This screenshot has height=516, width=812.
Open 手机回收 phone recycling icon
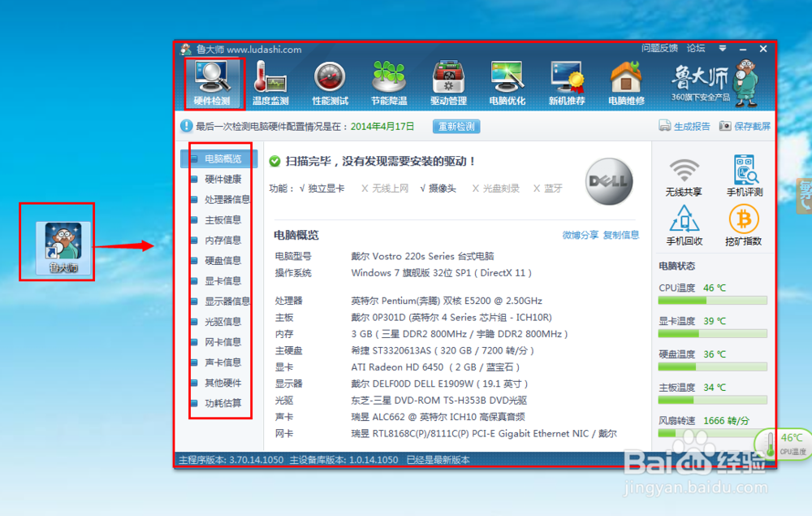pyautogui.click(x=684, y=225)
